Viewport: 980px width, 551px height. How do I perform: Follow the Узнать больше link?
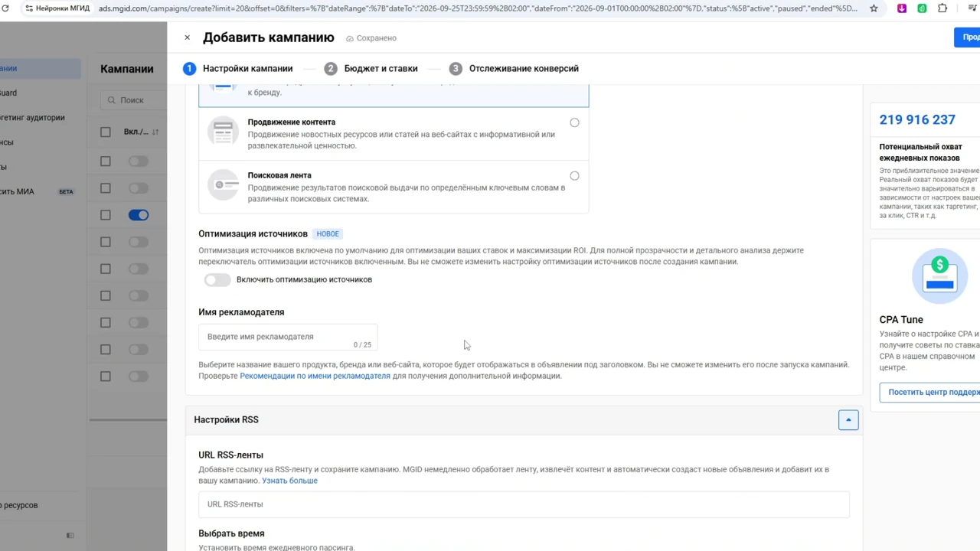pyautogui.click(x=289, y=481)
